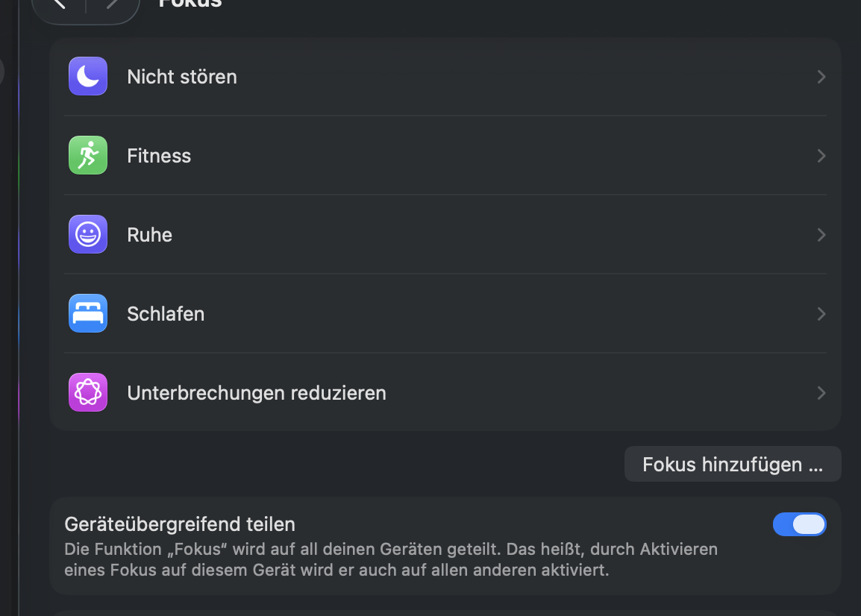Select the Ruhe focus label
The width and height of the screenshot is (861, 616).
click(x=150, y=235)
